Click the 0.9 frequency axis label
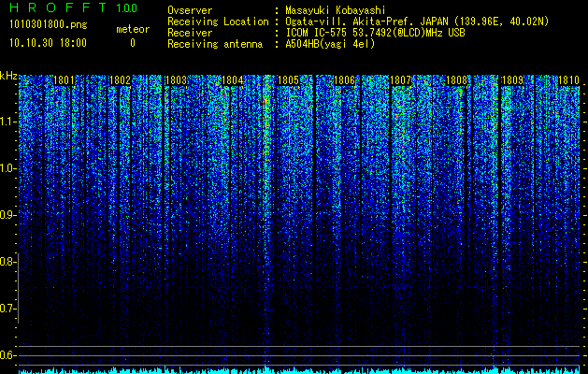The width and height of the screenshot is (588, 374). pos(7,215)
